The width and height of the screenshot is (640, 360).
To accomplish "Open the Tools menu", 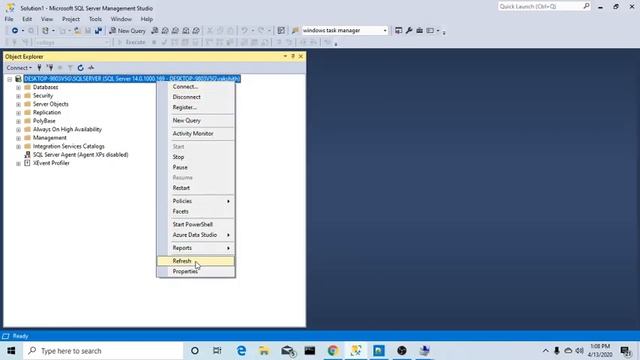I will click(x=95, y=19).
